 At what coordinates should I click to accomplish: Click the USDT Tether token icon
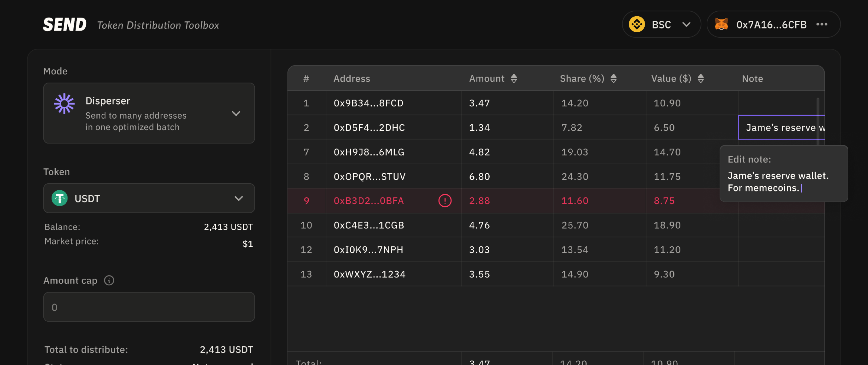60,198
